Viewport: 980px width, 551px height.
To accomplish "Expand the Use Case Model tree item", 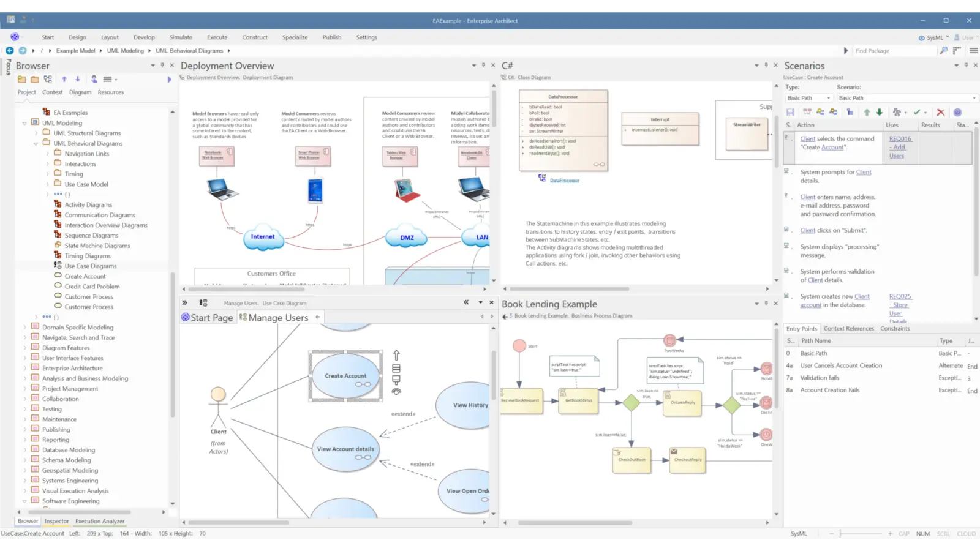I will coord(49,184).
